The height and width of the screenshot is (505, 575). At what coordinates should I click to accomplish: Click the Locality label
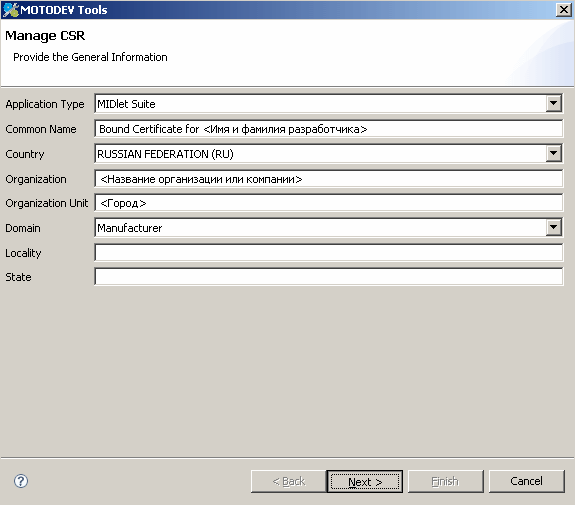point(23,253)
